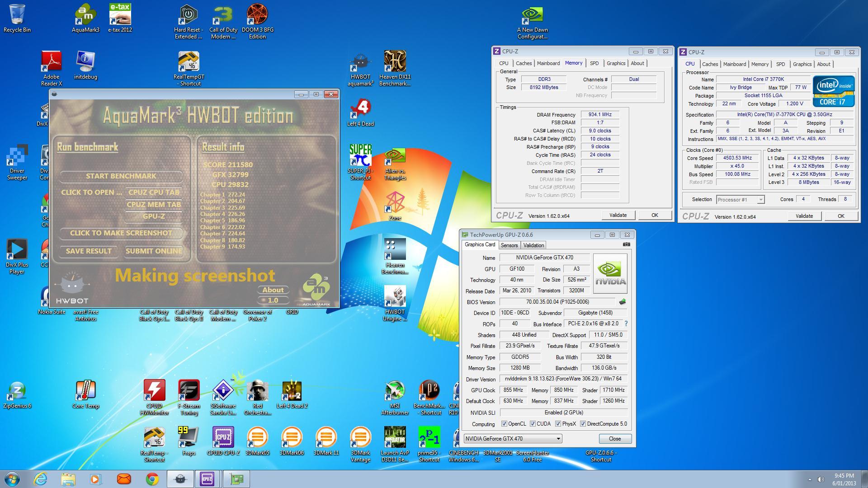Switch to Validation tab in GPU-Z

point(533,245)
